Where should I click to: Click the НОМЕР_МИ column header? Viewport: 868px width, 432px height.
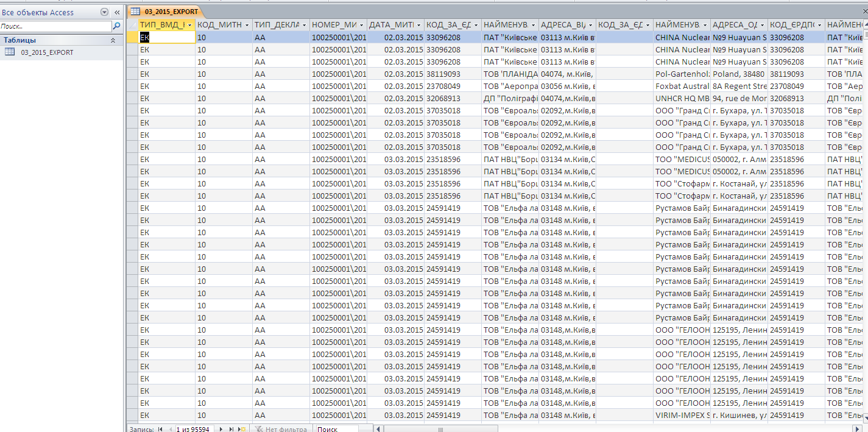coord(334,25)
